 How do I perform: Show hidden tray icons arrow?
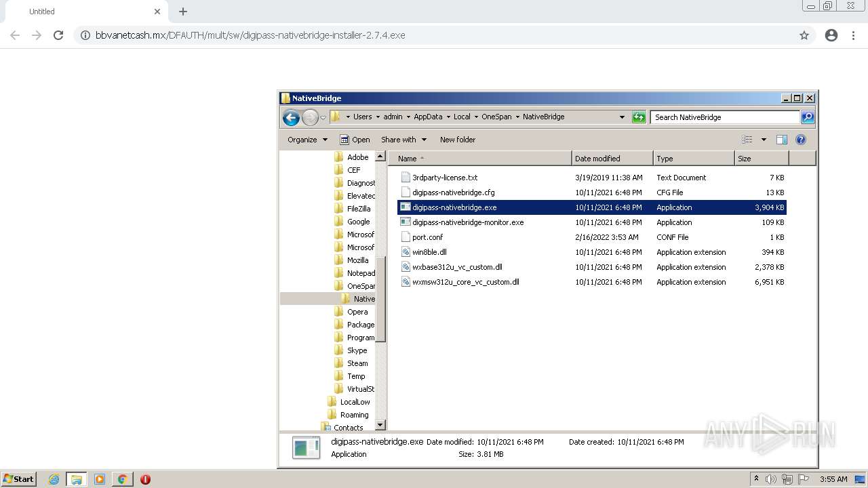click(x=756, y=479)
